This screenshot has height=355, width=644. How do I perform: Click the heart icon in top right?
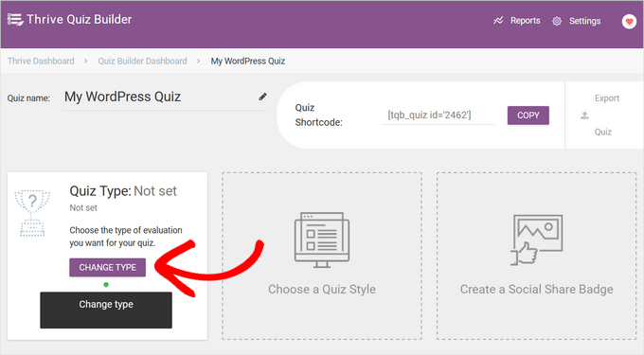(x=629, y=22)
